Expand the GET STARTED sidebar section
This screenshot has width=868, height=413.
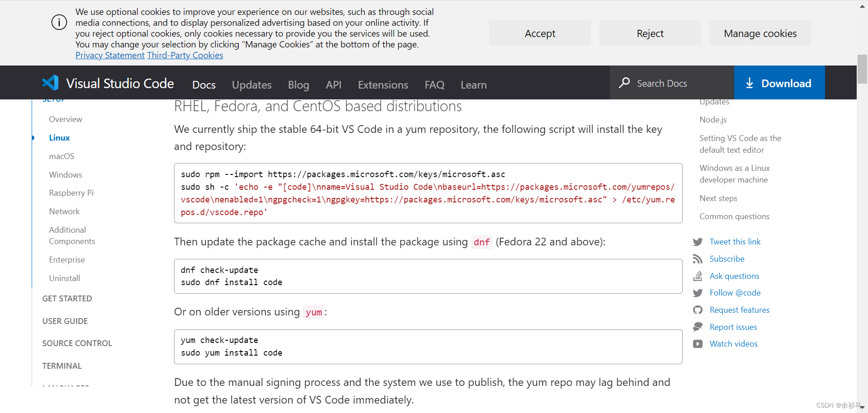coord(67,299)
